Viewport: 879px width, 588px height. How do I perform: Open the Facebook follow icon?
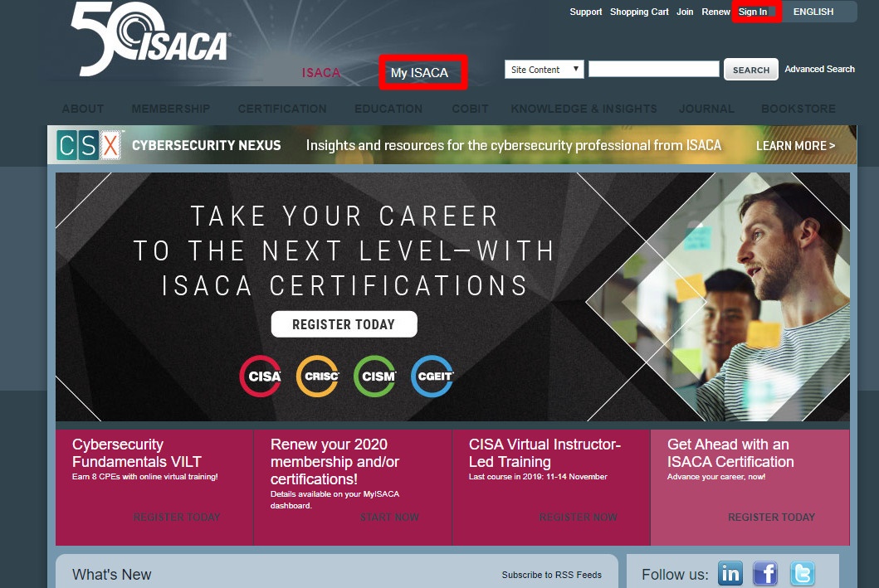point(765,573)
